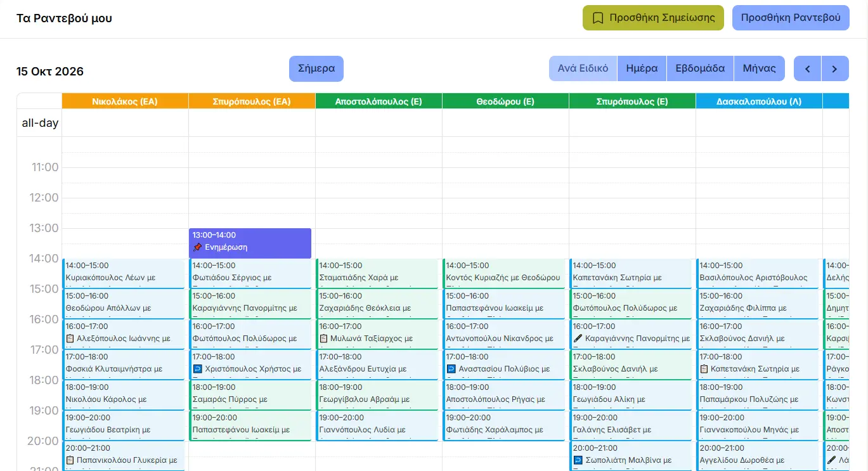
Task: Click Προσθήκη Ραντεβού button
Action: tap(791, 18)
